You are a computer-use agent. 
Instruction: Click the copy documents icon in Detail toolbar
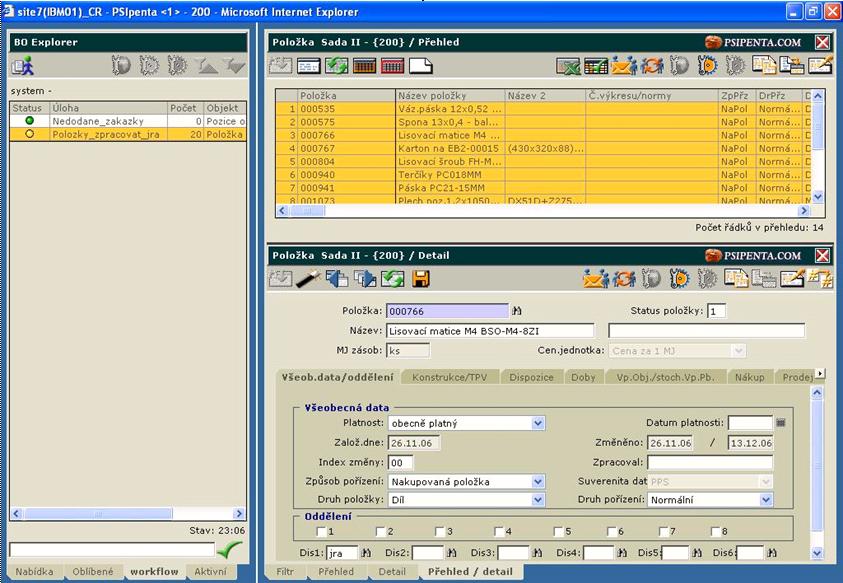pos(735,279)
